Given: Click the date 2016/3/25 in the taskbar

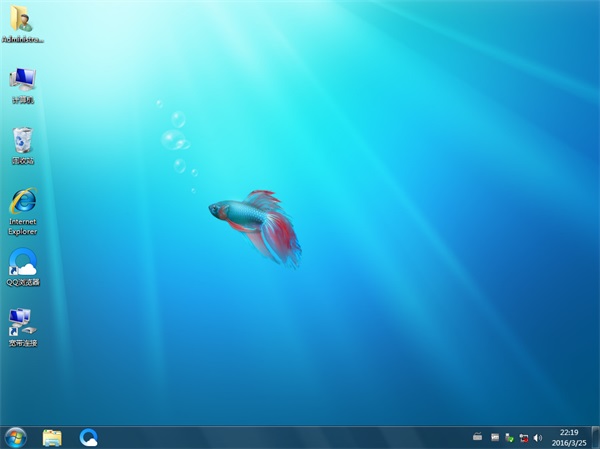Looking at the screenshot, I should [568, 442].
